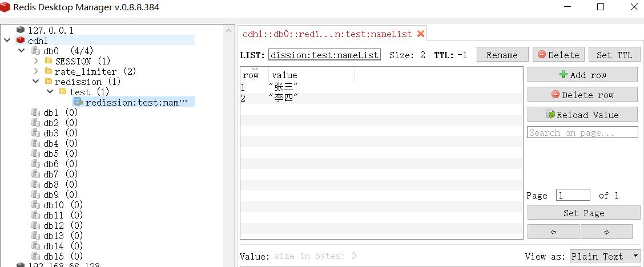Click the db0 database icon

click(x=35, y=51)
